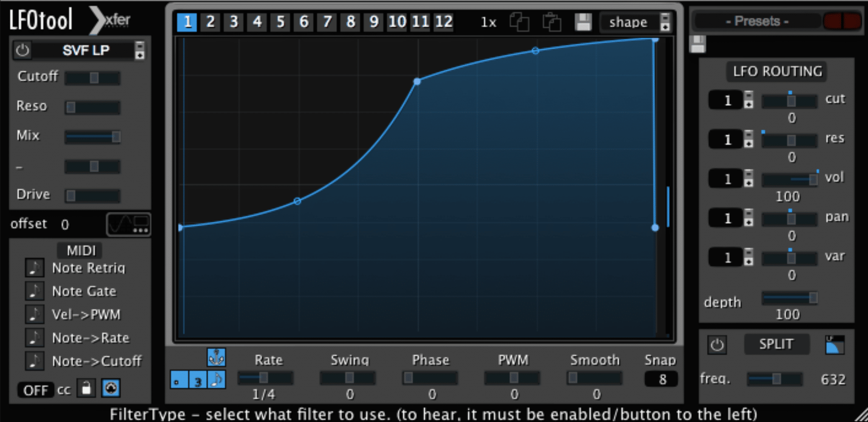Click the lock icon next to cc
The width and height of the screenshot is (868, 422).
pyautogui.click(x=86, y=388)
